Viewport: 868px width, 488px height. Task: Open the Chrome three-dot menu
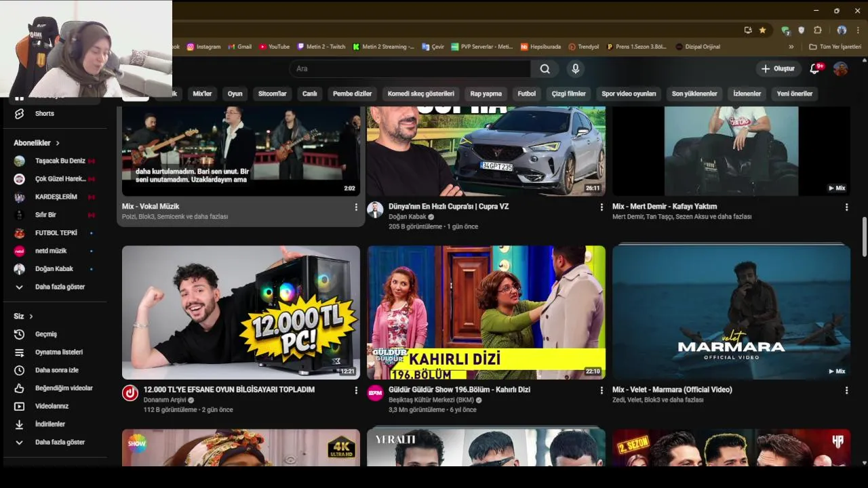coord(858,30)
